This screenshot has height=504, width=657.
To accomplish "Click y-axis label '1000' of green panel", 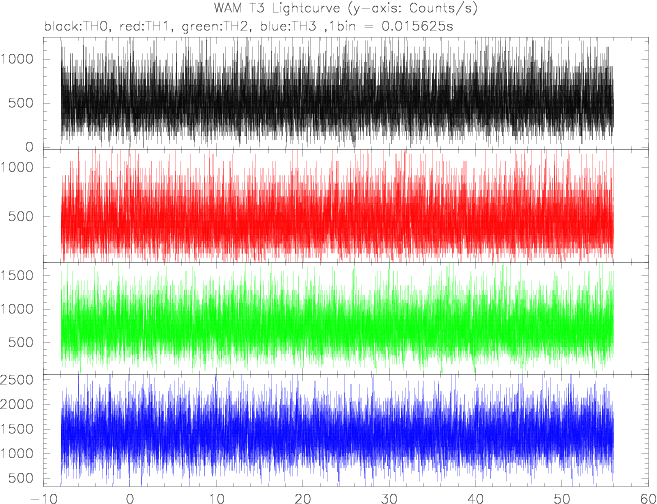I will click(x=17, y=309).
